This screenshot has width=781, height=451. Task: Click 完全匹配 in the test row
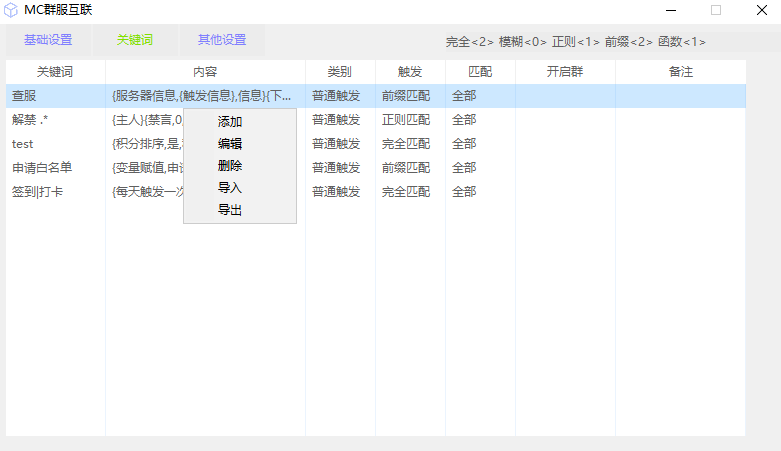[x=406, y=144]
